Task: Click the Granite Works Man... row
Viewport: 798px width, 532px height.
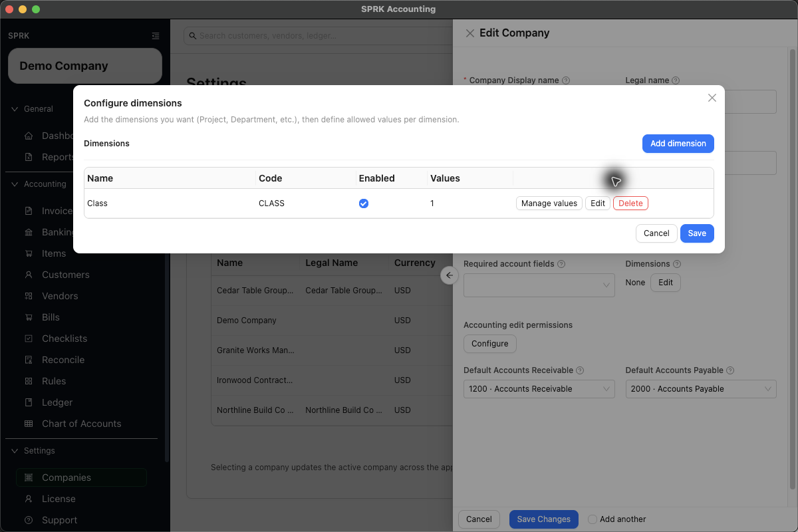Action: pos(331,350)
